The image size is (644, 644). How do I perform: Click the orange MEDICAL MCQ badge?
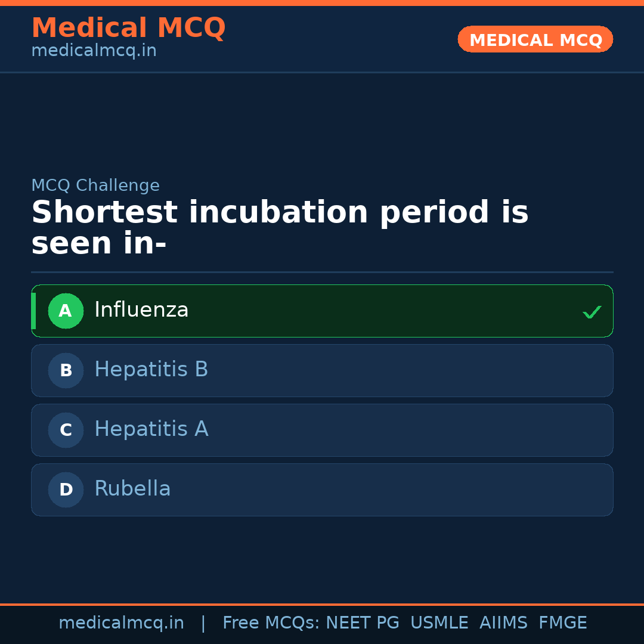[535, 39]
